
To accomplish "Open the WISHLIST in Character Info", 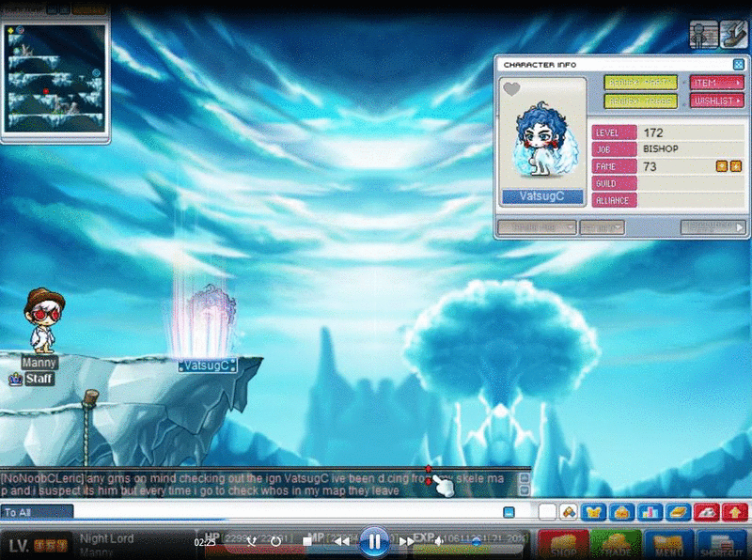I will pyautogui.click(x=717, y=101).
